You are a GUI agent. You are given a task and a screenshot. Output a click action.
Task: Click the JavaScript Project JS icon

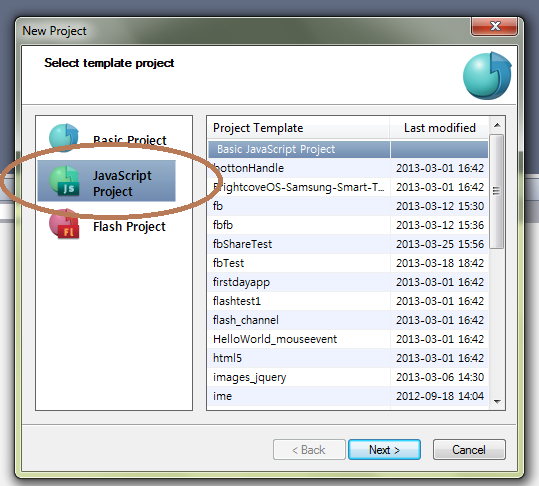tap(64, 181)
